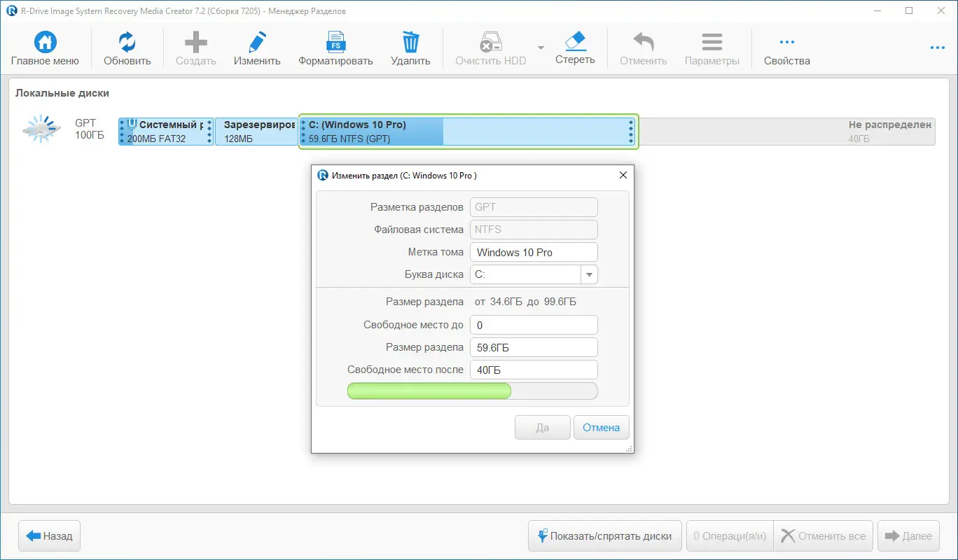Click the R-Drive app icon in main title bar
The height and width of the screenshot is (560, 958).
pos(12,11)
